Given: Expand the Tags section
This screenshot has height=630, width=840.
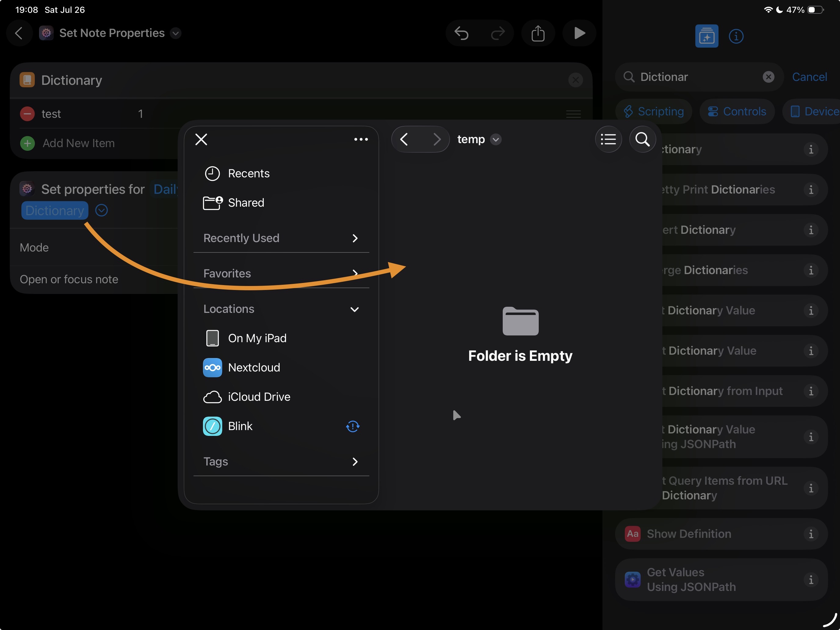Looking at the screenshot, I should tap(355, 462).
